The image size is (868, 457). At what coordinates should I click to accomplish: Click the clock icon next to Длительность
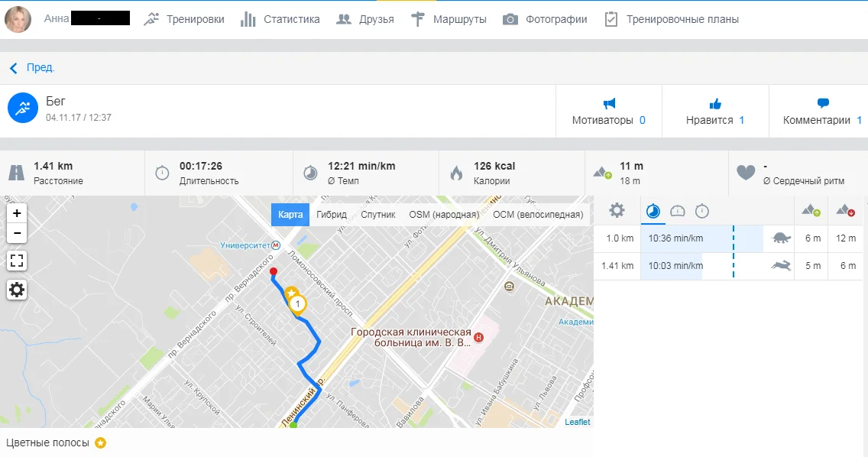[x=162, y=173]
